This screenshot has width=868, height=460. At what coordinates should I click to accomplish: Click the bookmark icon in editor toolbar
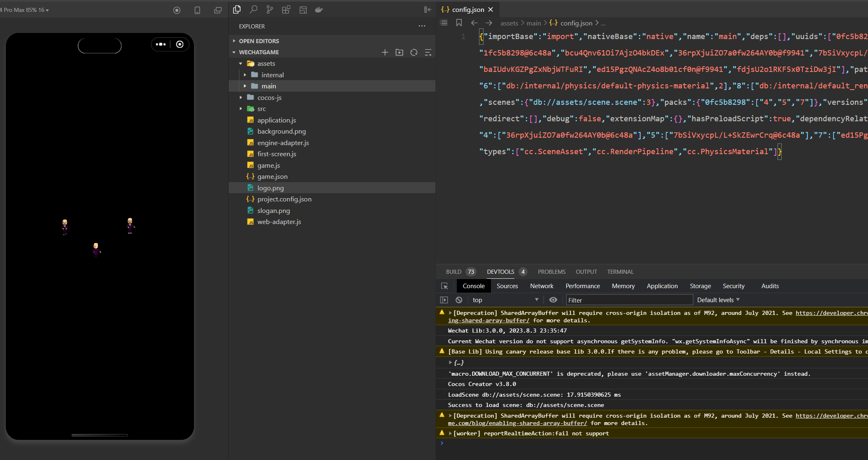[x=459, y=23]
